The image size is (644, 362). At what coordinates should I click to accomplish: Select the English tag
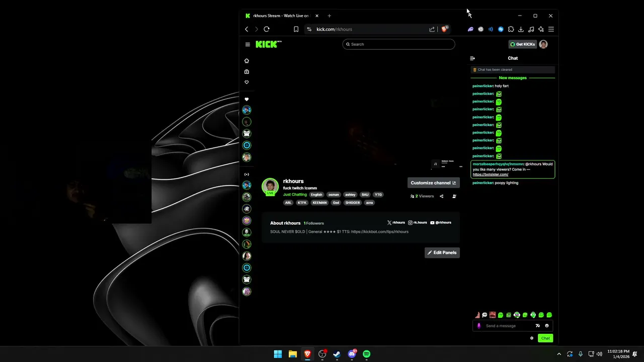[316, 195]
